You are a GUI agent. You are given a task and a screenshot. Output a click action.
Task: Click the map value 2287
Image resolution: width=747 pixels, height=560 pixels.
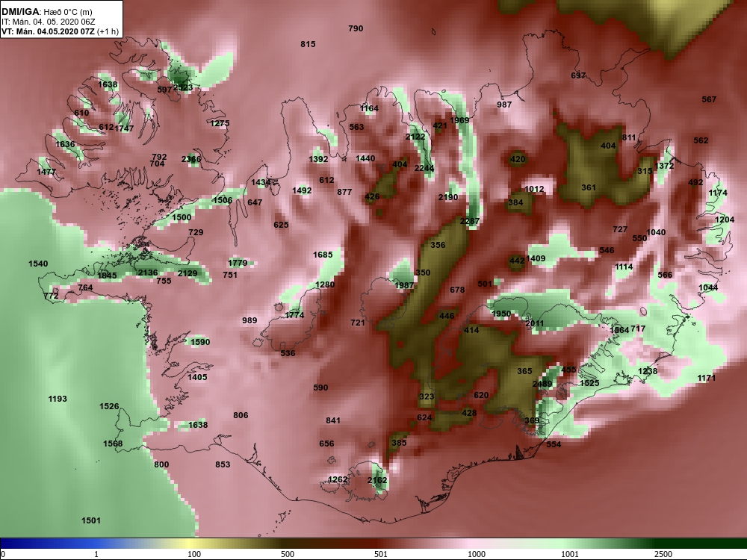(x=470, y=221)
